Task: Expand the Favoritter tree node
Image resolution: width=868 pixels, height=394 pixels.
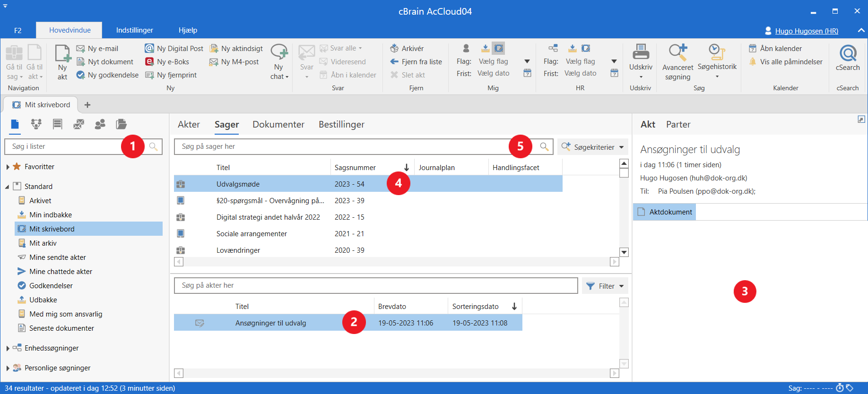Action: tap(8, 167)
